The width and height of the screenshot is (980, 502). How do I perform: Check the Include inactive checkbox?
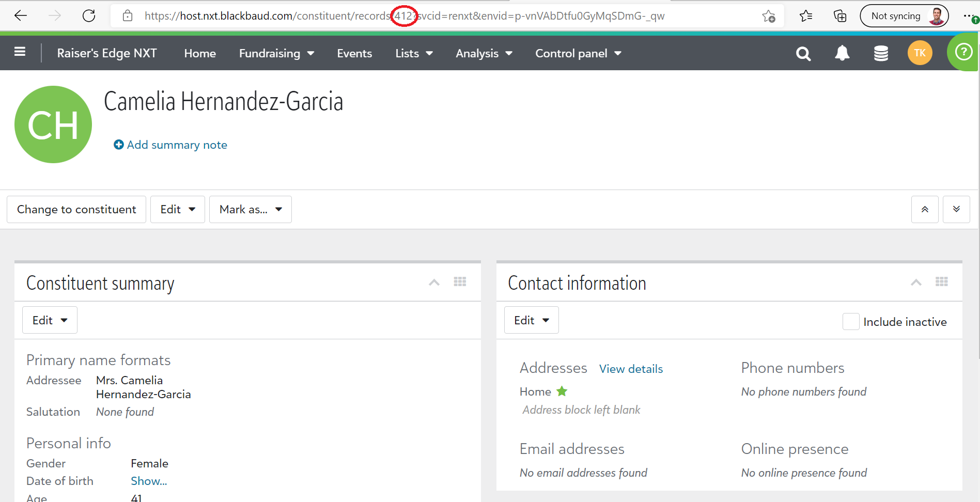tap(851, 322)
